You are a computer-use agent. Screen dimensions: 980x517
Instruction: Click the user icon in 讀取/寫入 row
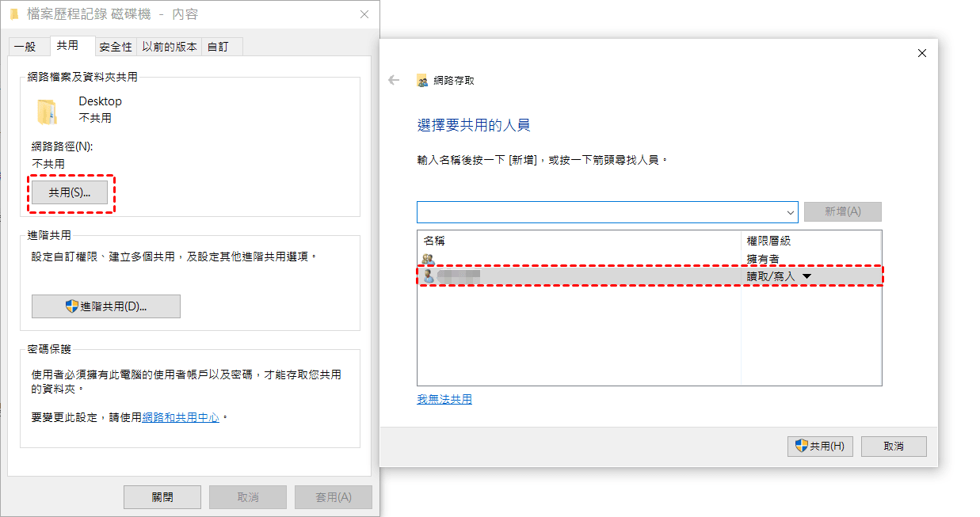click(429, 276)
